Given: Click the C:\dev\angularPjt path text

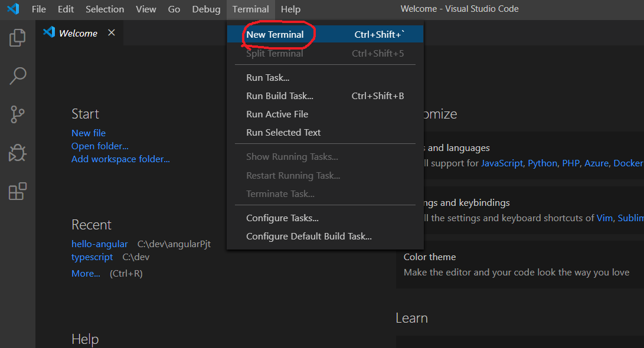Looking at the screenshot, I should [x=174, y=244].
